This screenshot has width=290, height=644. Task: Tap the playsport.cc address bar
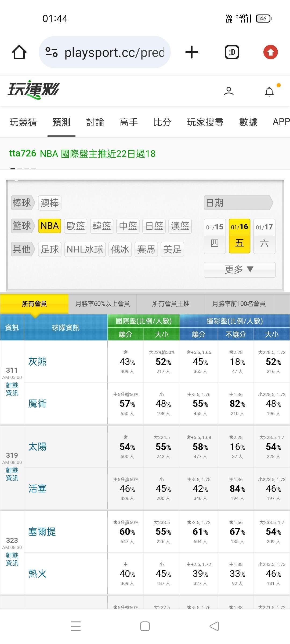[114, 52]
